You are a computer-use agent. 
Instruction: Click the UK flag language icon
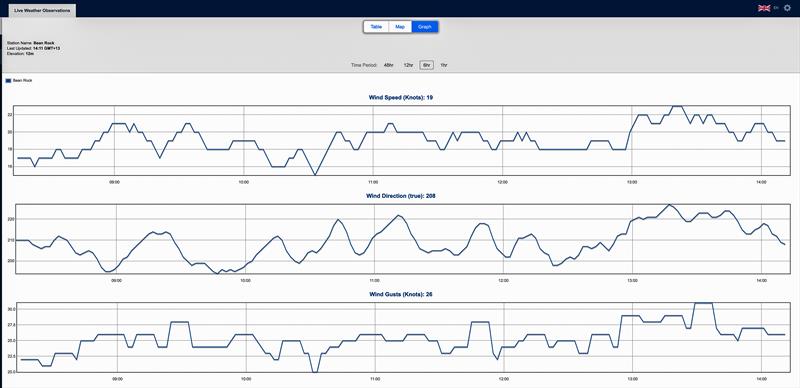coord(764,8)
